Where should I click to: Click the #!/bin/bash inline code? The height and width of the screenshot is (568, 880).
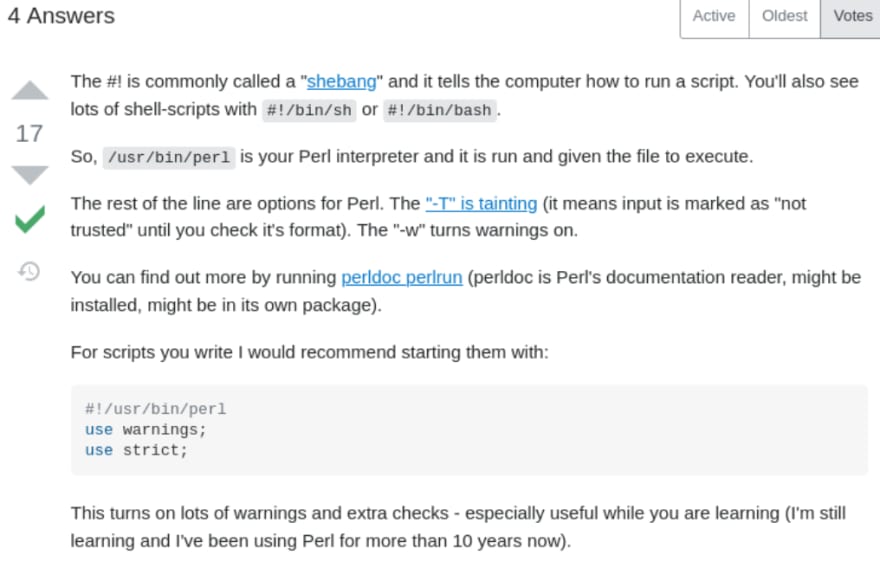click(439, 110)
